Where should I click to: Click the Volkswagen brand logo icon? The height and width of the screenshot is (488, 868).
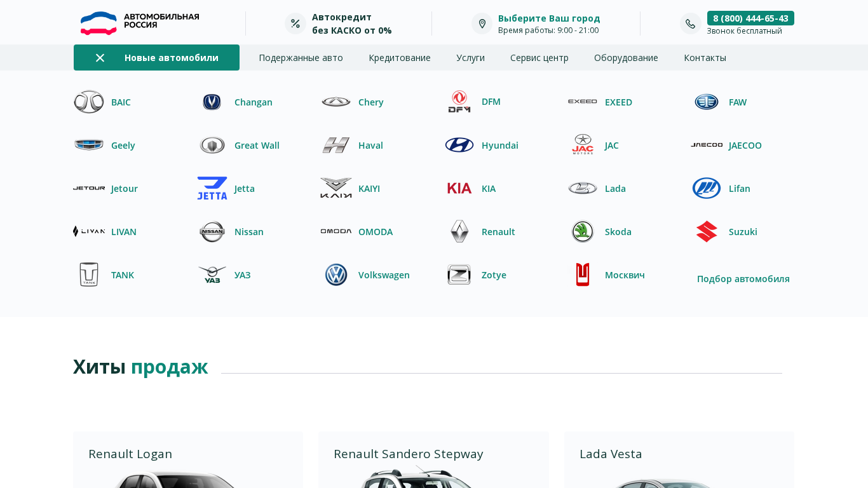tap(336, 274)
